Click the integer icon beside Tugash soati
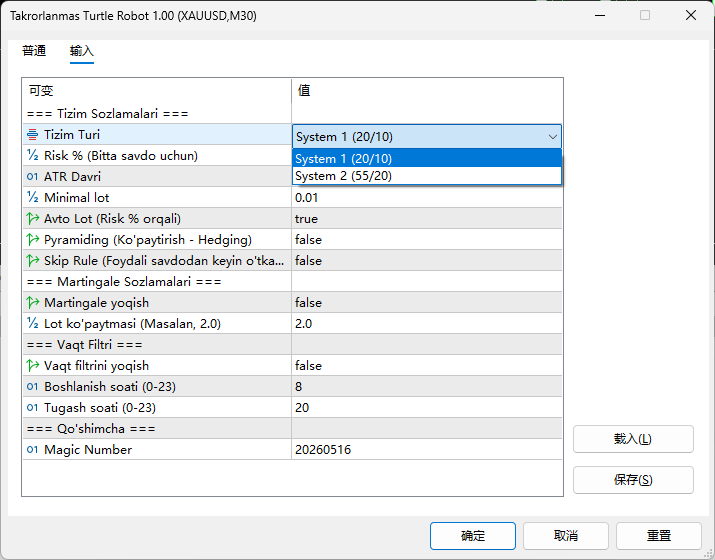 coord(32,407)
